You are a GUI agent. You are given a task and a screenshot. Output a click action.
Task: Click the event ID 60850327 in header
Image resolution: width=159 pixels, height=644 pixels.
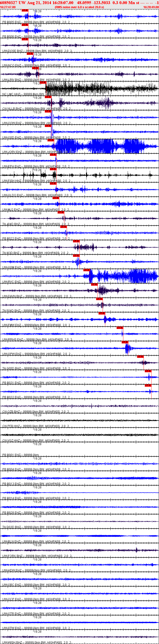tap(9, 2)
